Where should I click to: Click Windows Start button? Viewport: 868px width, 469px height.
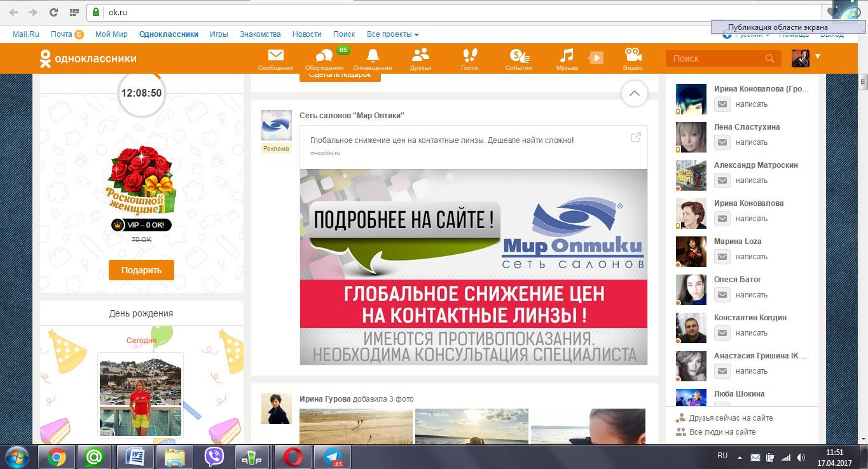click(x=17, y=456)
